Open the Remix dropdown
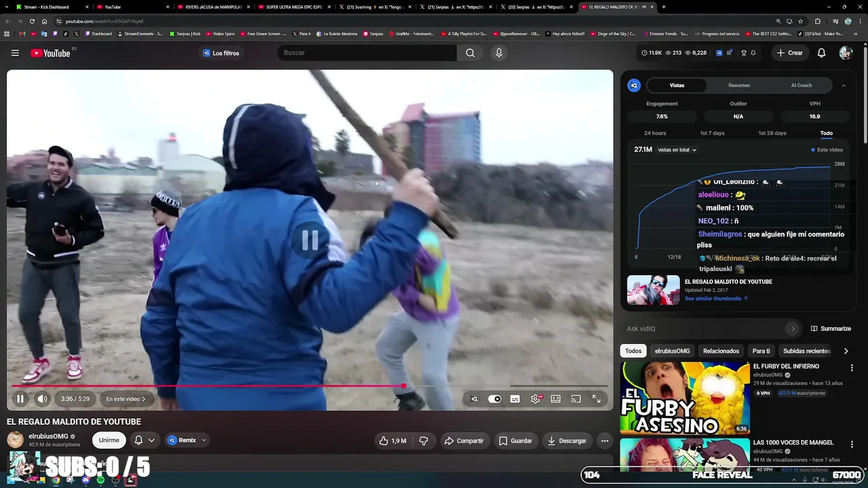 187,441
